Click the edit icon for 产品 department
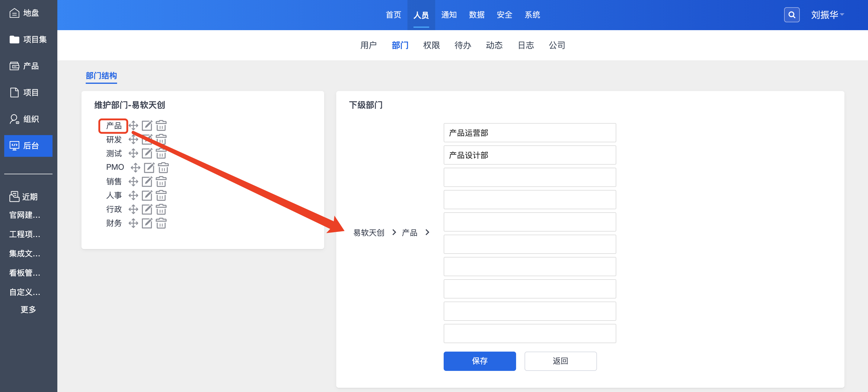The image size is (868, 392). tap(147, 126)
